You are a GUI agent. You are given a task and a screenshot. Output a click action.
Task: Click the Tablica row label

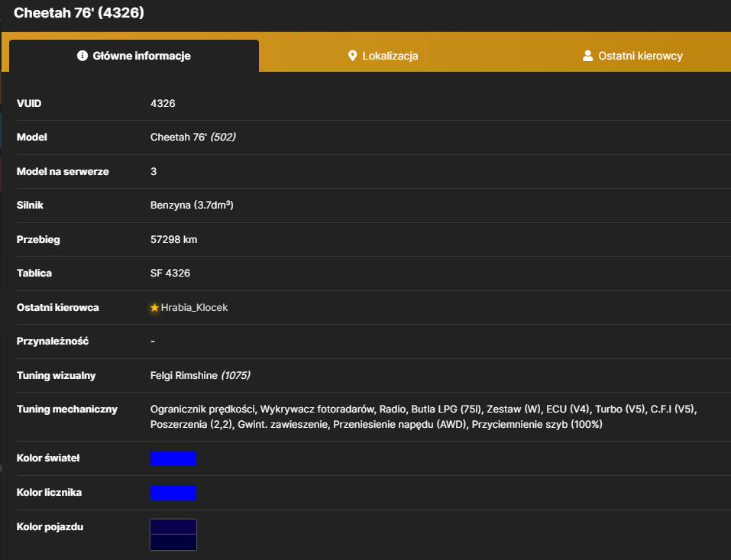tap(34, 274)
